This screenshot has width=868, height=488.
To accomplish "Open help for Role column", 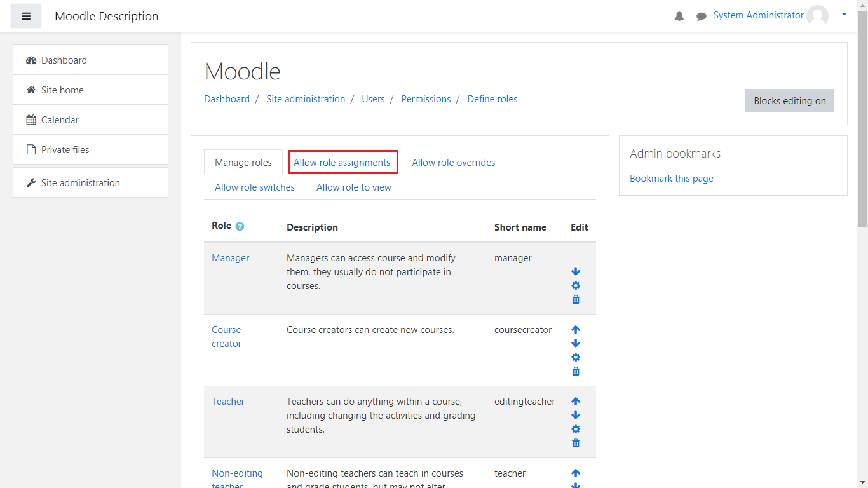I will coord(240,226).
